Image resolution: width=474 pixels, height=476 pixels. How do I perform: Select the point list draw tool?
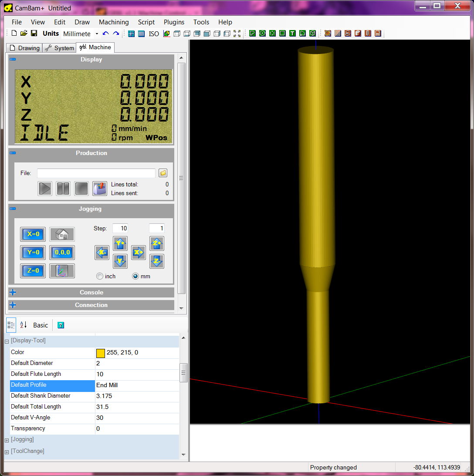click(272, 34)
